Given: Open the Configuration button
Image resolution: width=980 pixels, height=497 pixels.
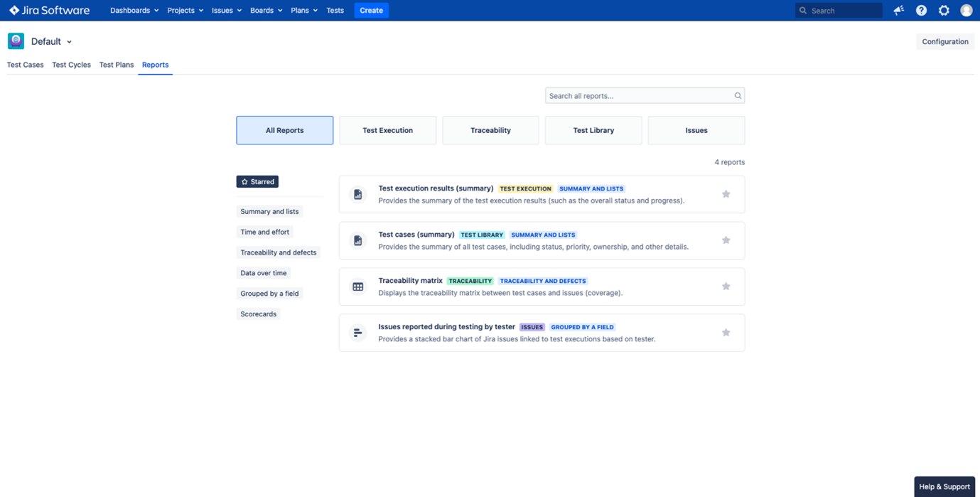Looking at the screenshot, I should click(x=944, y=42).
